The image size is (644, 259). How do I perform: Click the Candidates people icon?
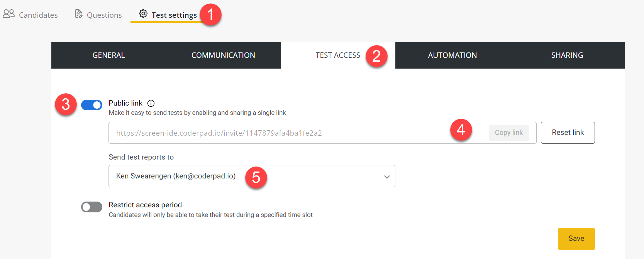coord(8,14)
